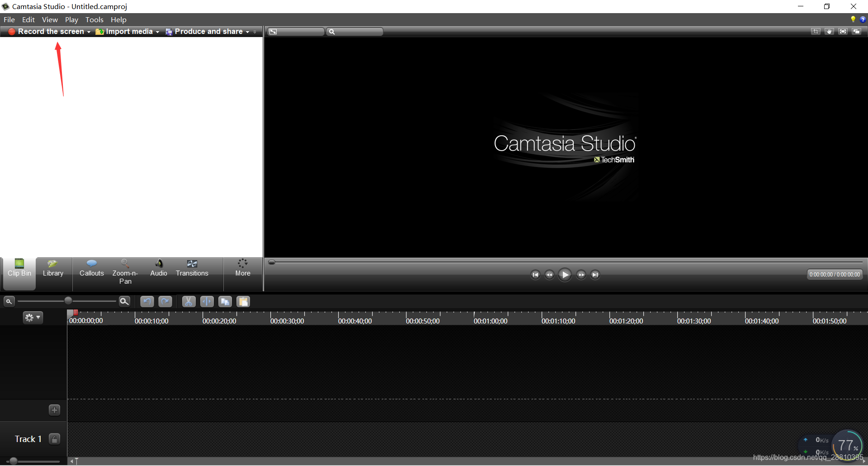Click the timeline zoom slider knob

pyautogui.click(x=68, y=300)
